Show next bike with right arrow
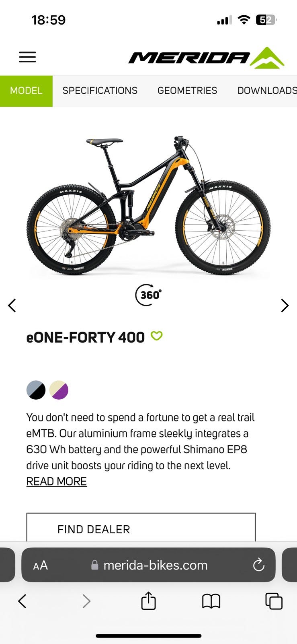 click(285, 305)
